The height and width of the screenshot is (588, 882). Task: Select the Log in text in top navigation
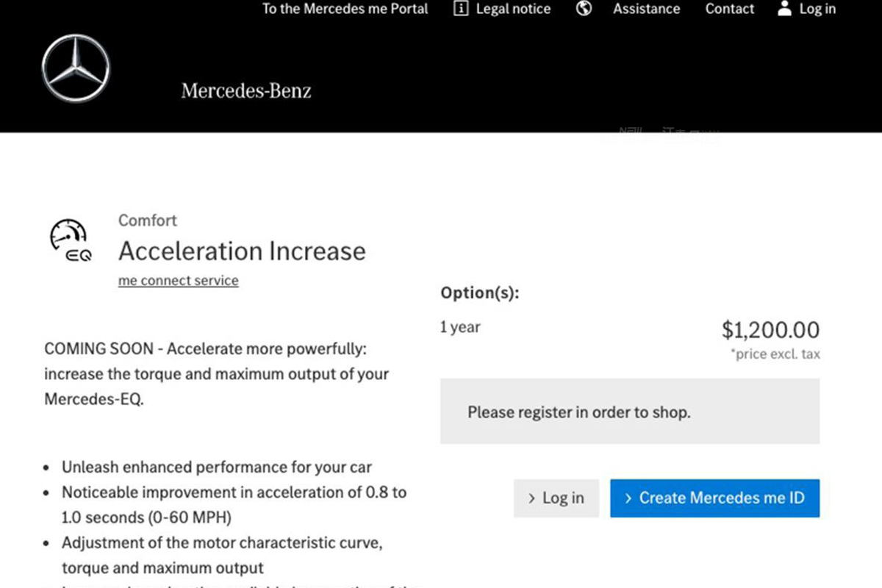(x=817, y=9)
